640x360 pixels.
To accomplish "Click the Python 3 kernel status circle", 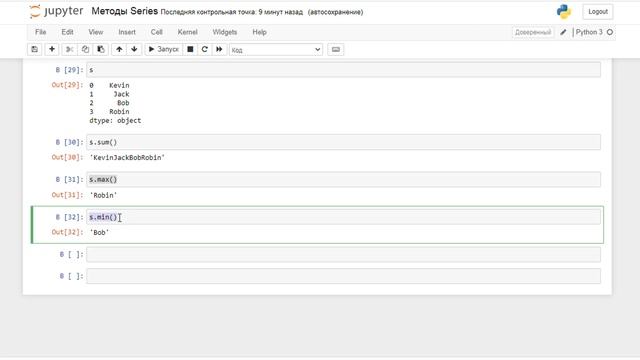I will click(x=610, y=32).
